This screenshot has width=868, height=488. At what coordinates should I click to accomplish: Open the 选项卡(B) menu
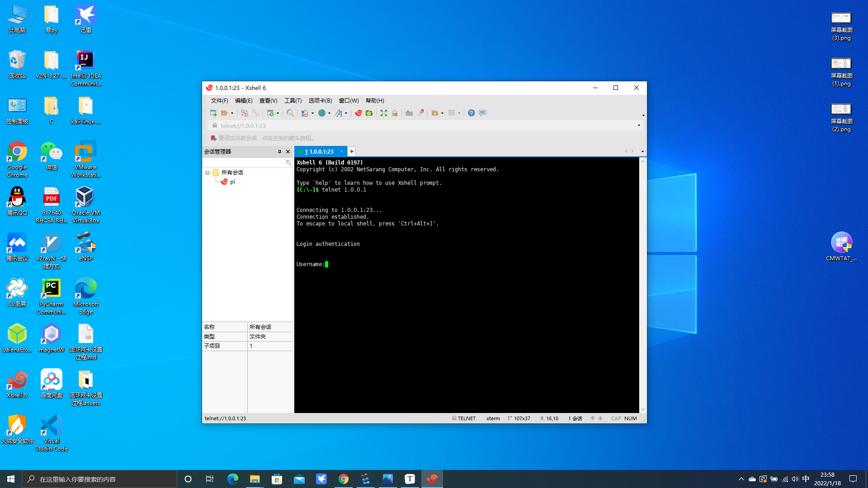[x=320, y=101]
